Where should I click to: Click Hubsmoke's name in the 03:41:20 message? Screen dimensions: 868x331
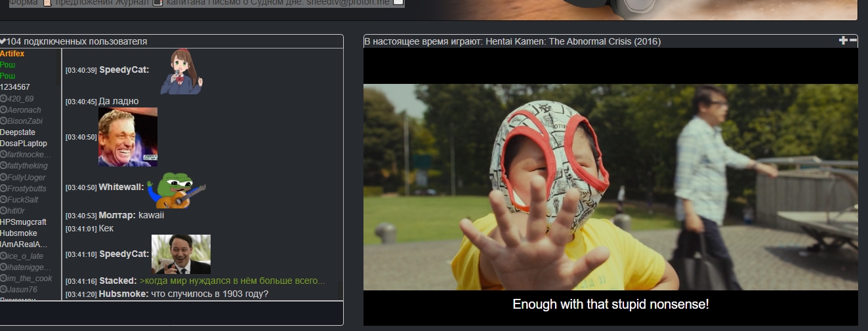click(124, 294)
